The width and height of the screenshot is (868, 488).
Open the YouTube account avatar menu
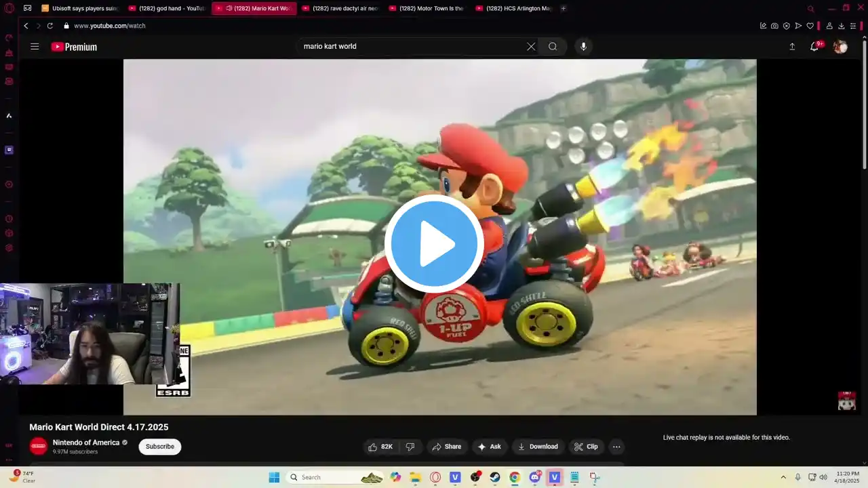(x=840, y=47)
